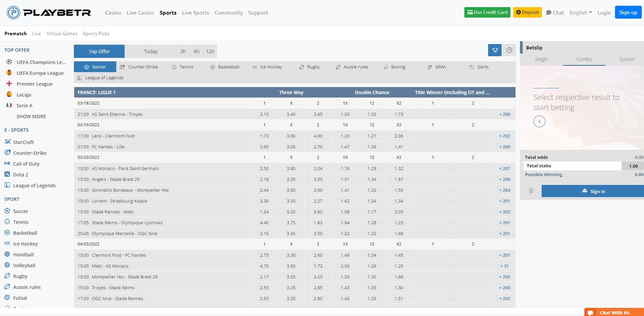This screenshot has width=644, height=316.
Task: Open the trophy leagues view icon
Action: [x=495, y=50]
